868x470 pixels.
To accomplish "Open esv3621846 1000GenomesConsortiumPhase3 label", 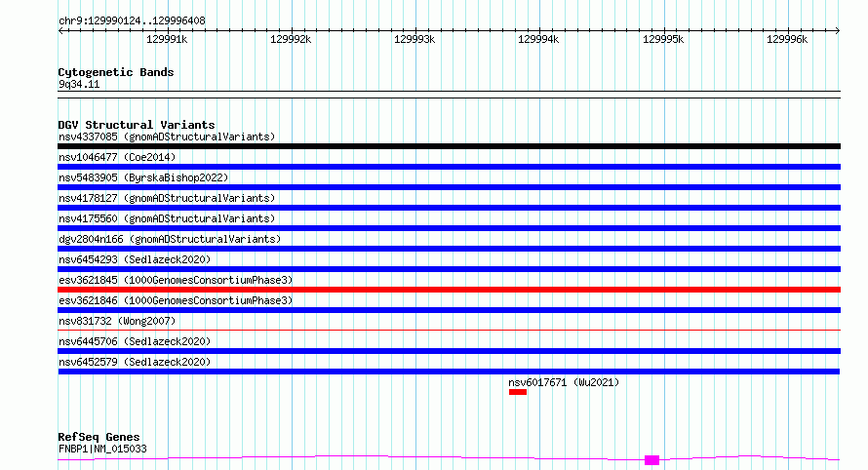I will (176, 300).
